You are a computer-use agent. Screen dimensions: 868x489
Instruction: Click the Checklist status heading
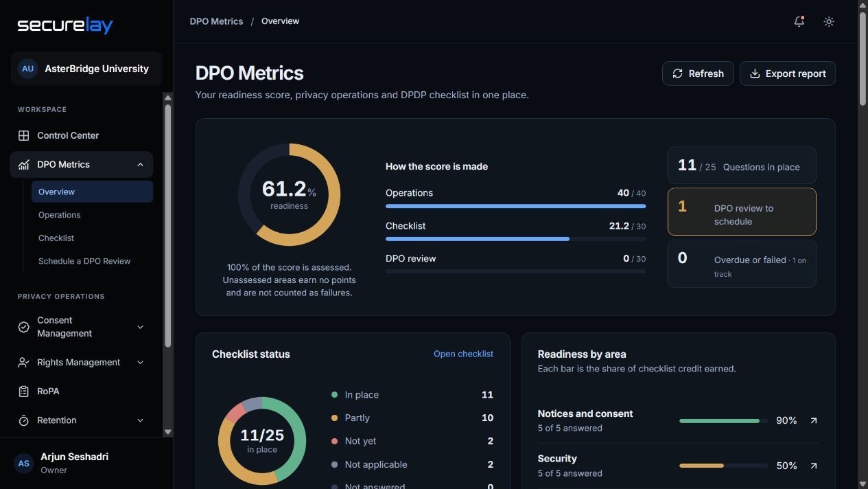point(251,354)
